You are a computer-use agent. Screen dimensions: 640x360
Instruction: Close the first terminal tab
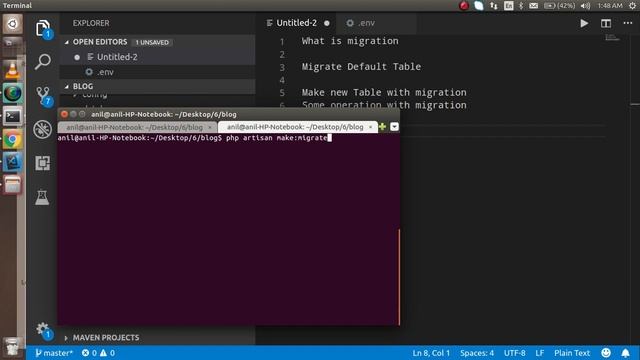[x=210, y=127]
